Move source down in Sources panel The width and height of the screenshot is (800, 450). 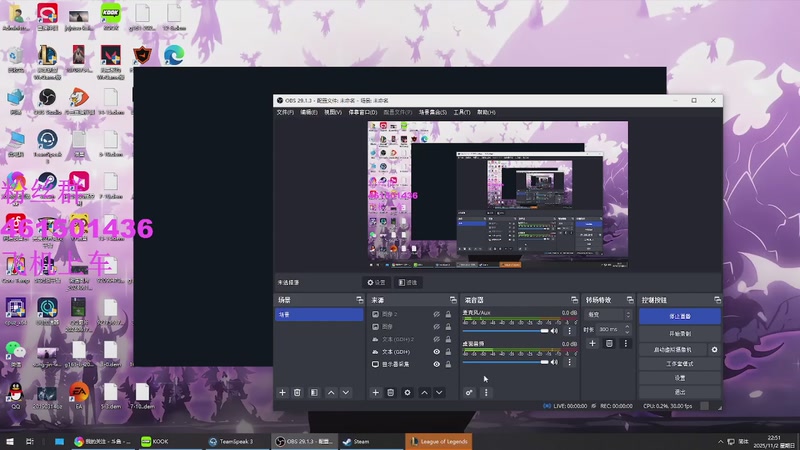click(439, 392)
